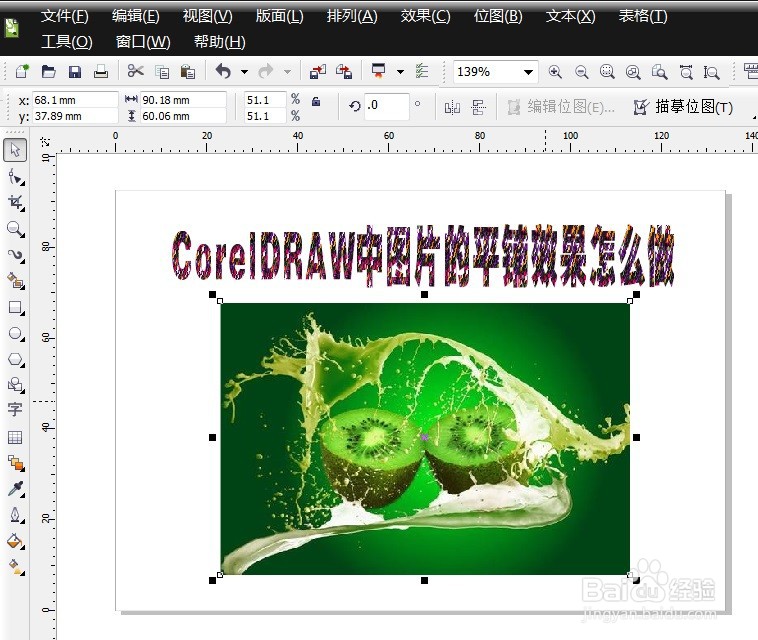Select the Ellipse tool

tap(16, 334)
